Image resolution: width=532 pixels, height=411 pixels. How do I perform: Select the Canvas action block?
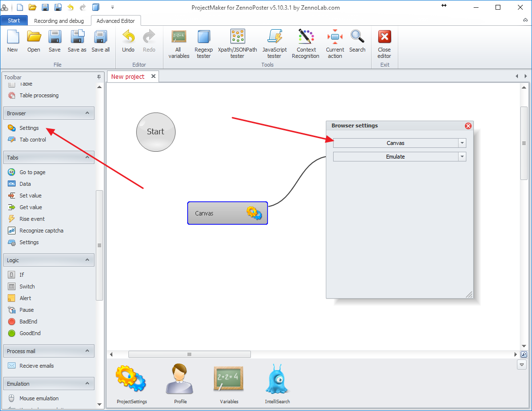pos(227,213)
